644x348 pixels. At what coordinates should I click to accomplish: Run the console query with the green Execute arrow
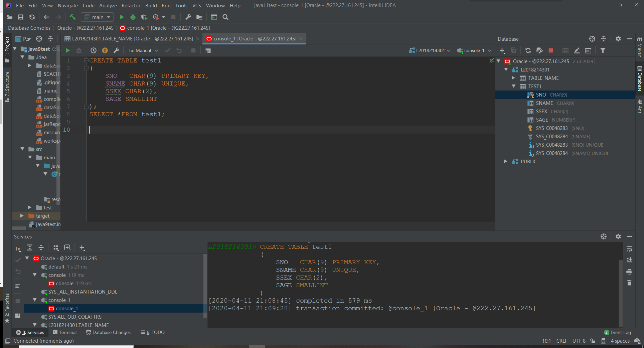pyautogui.click(x=67, y=50)
